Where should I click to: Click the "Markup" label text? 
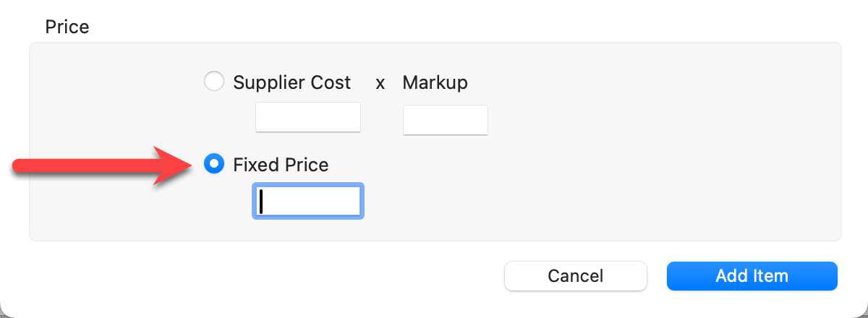click(435, 82)
